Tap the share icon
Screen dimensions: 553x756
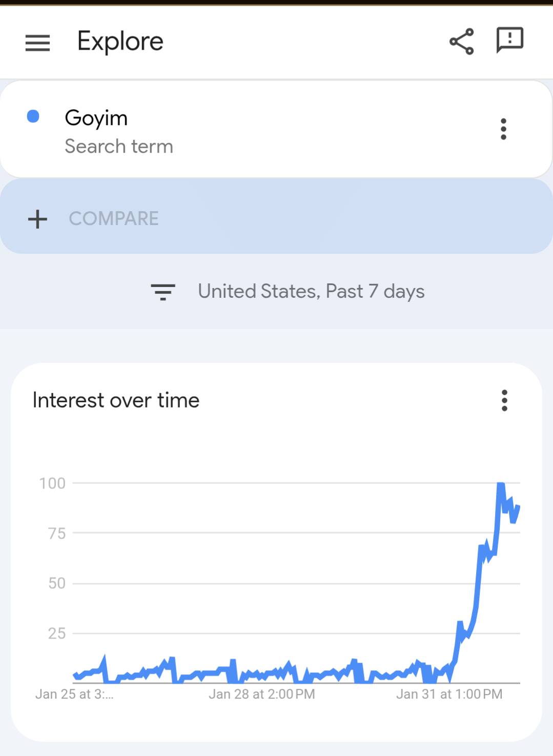[461, 42]
